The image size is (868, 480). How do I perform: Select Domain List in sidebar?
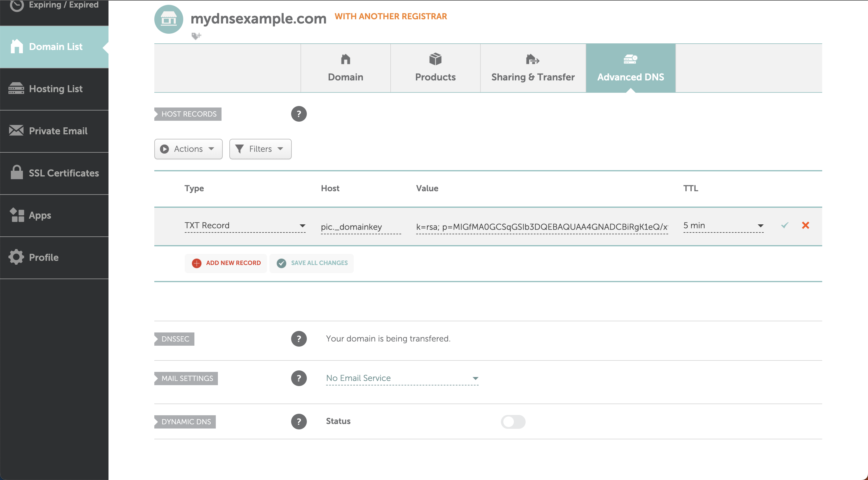pyautogui.click(x=54, y=47)
